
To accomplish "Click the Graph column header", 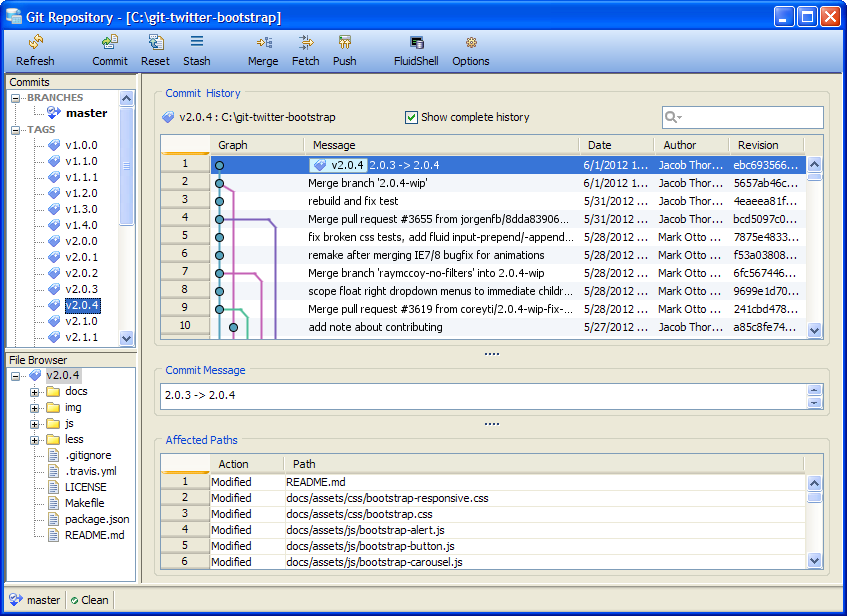I will click(257, 145).
